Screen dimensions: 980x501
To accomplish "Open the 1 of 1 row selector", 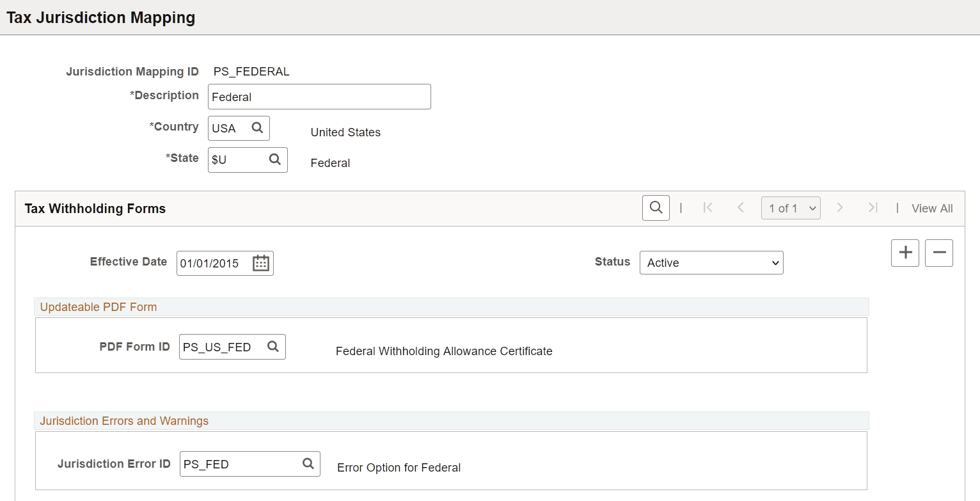I will point(791,208).
